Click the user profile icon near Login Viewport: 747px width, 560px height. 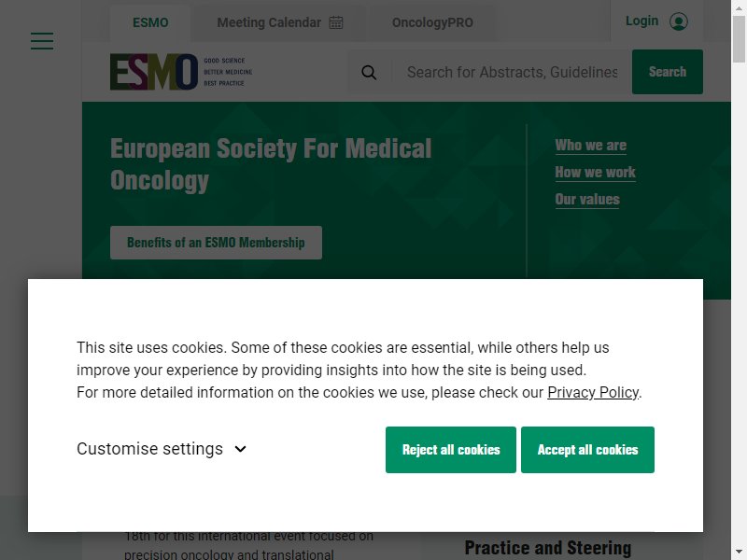coord(679,21)
